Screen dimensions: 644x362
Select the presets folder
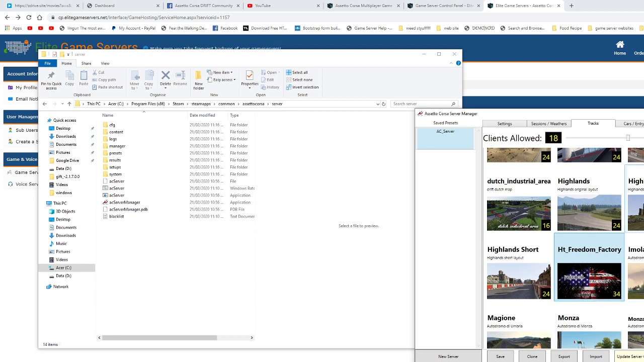(115, 153)
